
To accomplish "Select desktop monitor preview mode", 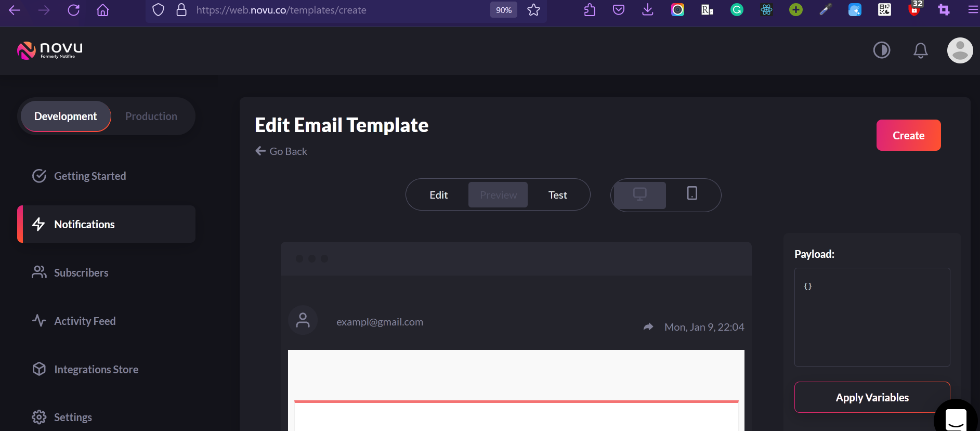I will 640,195.
